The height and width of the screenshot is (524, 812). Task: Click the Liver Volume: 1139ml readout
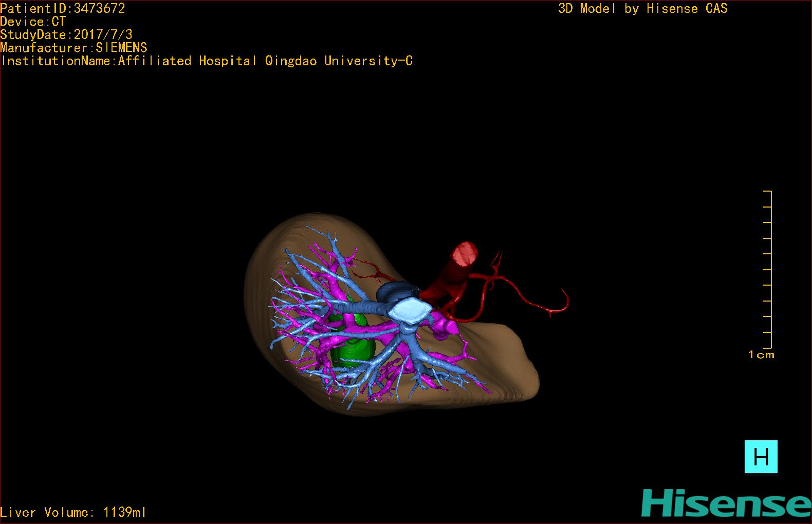(x=73, y=512)
